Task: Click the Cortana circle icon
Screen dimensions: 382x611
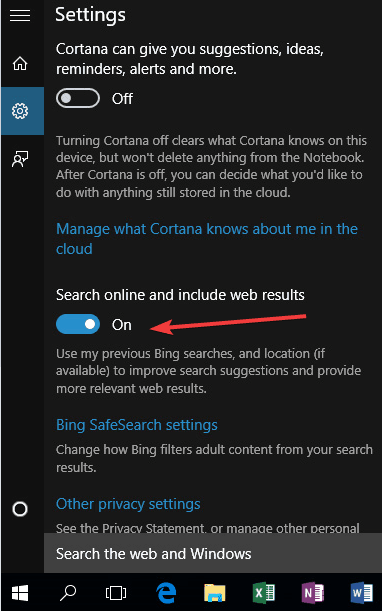Action: pyautogui.click(x=20, y=509)
